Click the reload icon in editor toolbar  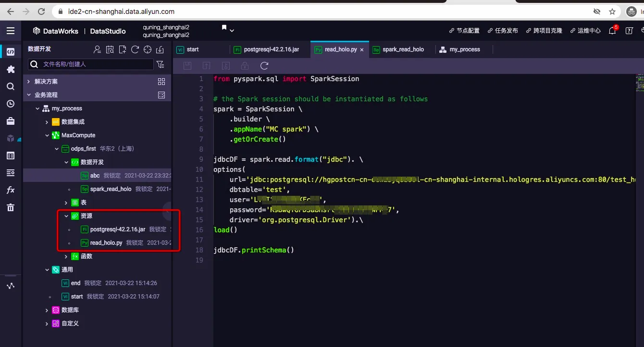pyautogui.click(x=264, y=66)
